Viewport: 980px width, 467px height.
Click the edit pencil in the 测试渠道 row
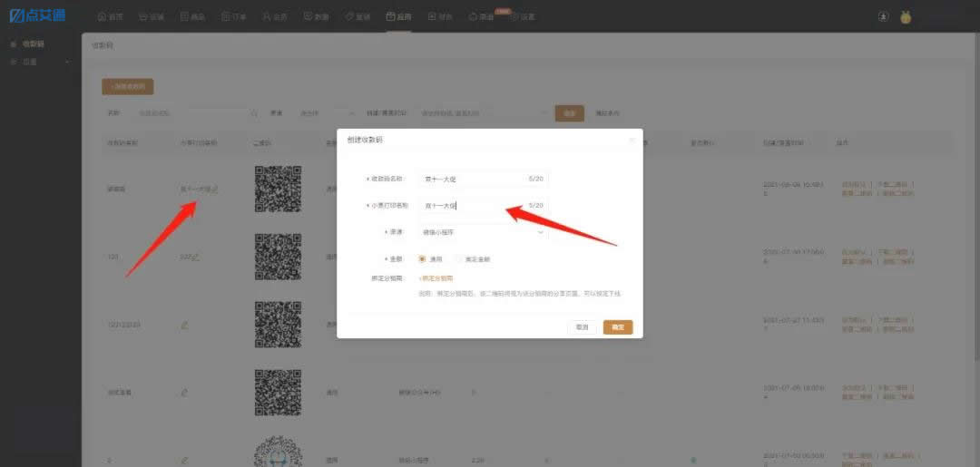[x=184, y=392]
